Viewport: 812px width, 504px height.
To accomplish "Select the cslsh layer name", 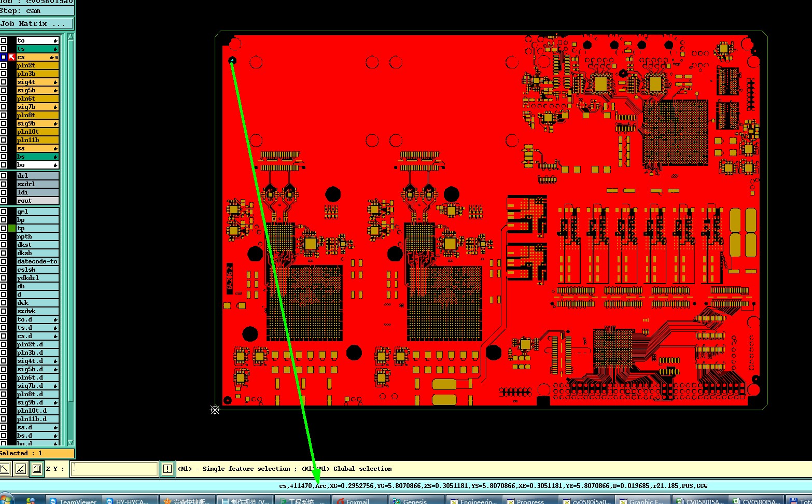I will tap(37, 270).
